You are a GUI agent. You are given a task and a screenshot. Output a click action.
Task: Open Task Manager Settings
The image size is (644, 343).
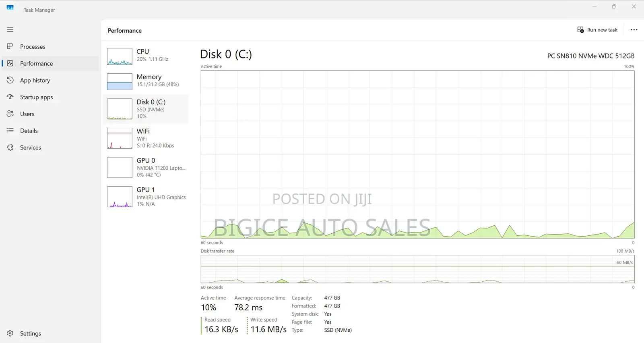coord(50,333)
